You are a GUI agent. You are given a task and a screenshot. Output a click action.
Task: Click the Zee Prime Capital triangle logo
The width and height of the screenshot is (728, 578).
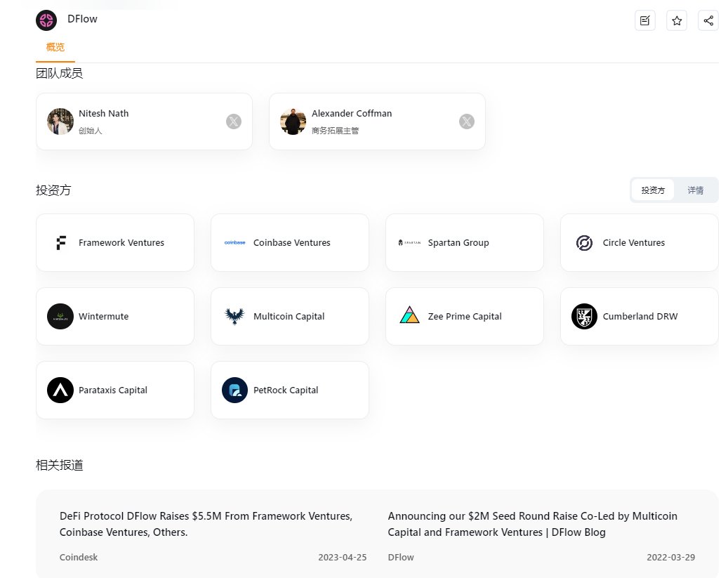pyautogui.click(x=409, y=315)
